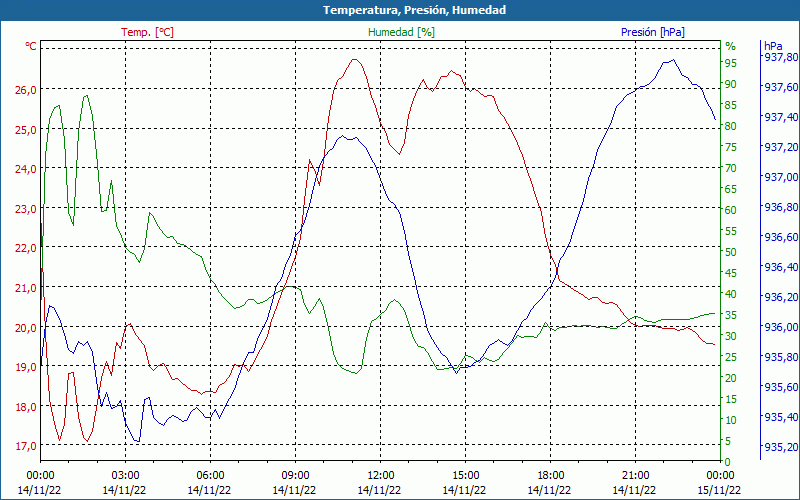Click humidity axis value '15'

pos(731,399)
